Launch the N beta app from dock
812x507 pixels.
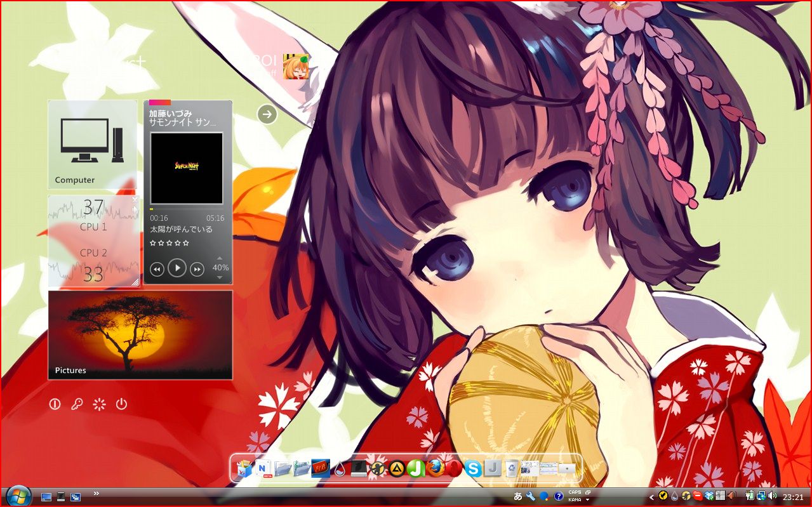pyautogui.click(x=263, y=468)
